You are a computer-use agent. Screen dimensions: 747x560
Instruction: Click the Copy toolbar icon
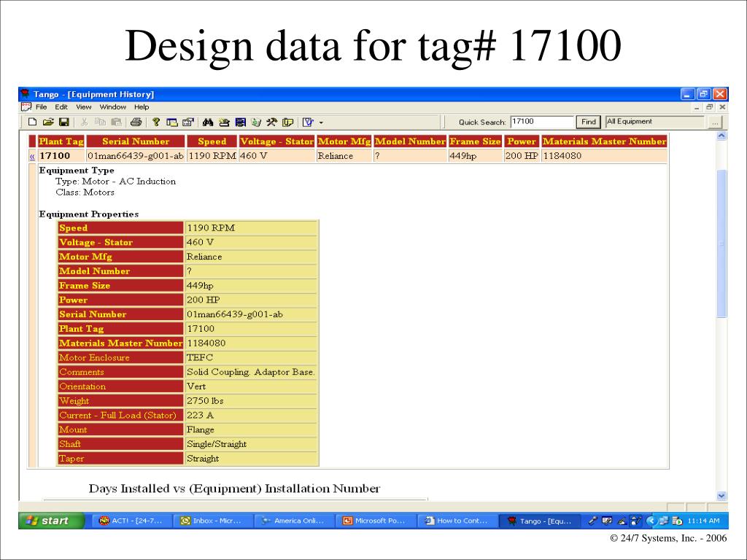(100, 122)
